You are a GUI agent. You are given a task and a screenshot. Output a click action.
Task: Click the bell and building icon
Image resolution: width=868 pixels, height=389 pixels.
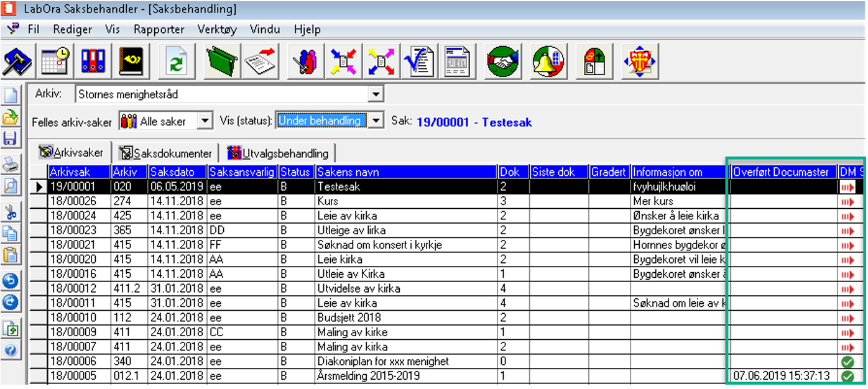pos(548,62)
